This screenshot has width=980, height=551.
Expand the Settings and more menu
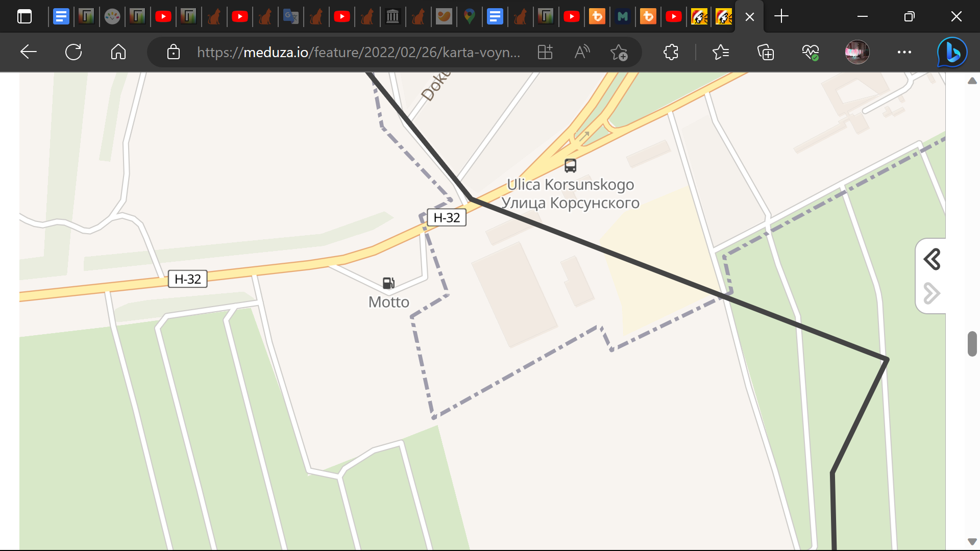(x=904, y=52)
